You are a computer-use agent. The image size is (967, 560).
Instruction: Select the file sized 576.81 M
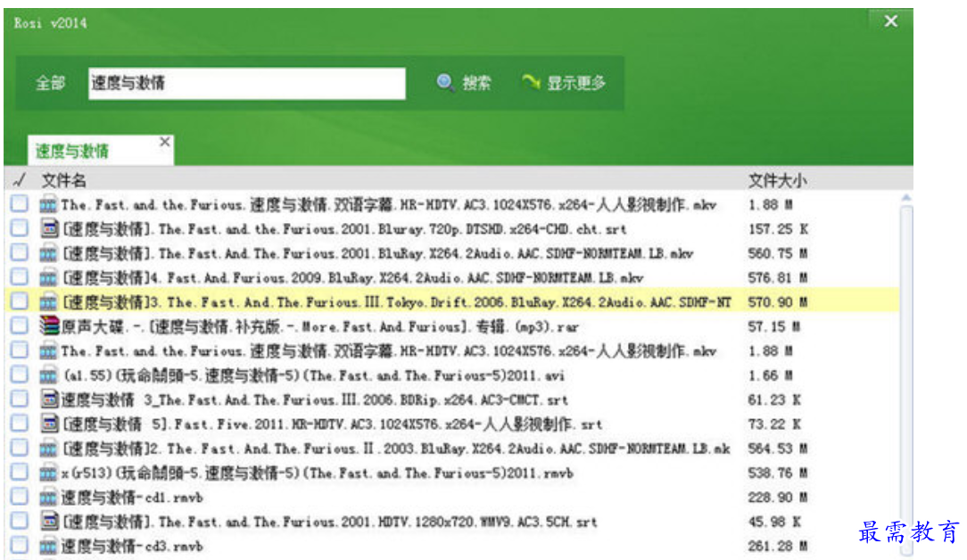click(453, 277)
